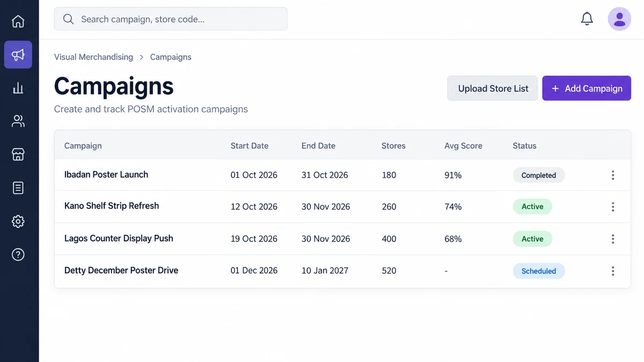Click the Scheduled status badge
644x362 pixels.
(538, 271)
